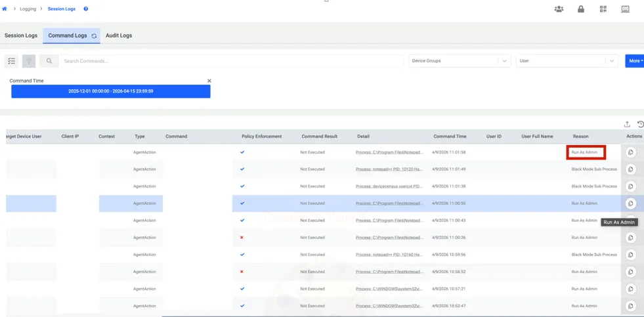The height and width of the screenshot is (317, 644).
Task: Open the help question mark icon
Action: click(x=86, y=9)
